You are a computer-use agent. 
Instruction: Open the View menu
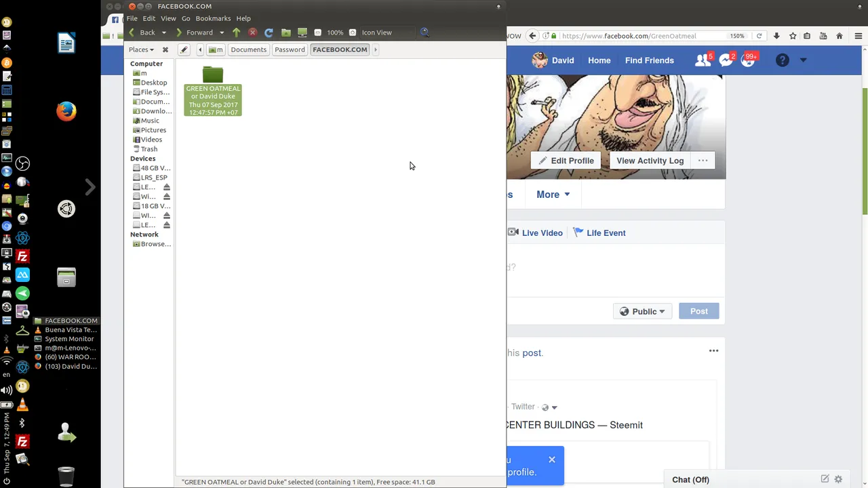coord(168,18)
